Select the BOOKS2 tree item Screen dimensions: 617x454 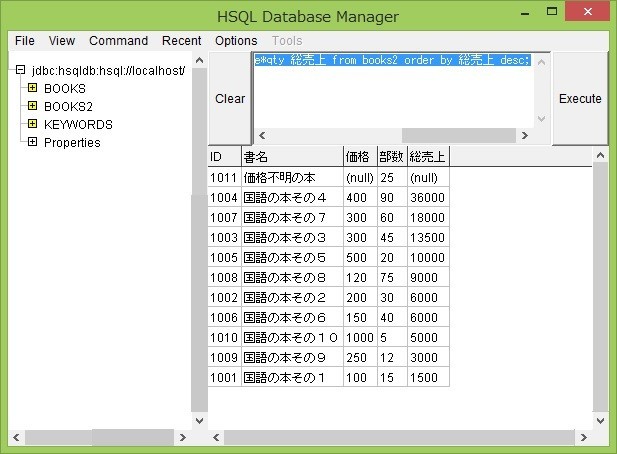point(68,107)
